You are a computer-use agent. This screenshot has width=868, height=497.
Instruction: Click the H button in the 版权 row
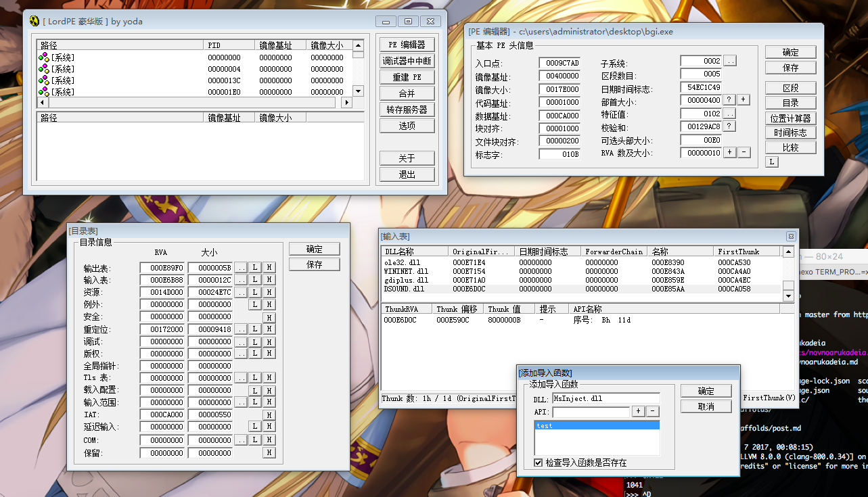269,353
